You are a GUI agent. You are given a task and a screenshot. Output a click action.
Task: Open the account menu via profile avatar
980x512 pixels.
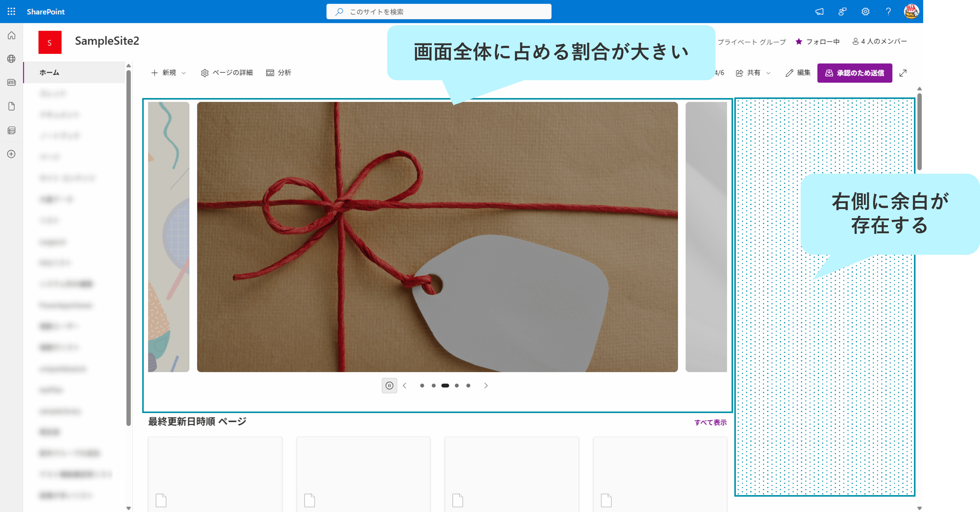911,11
